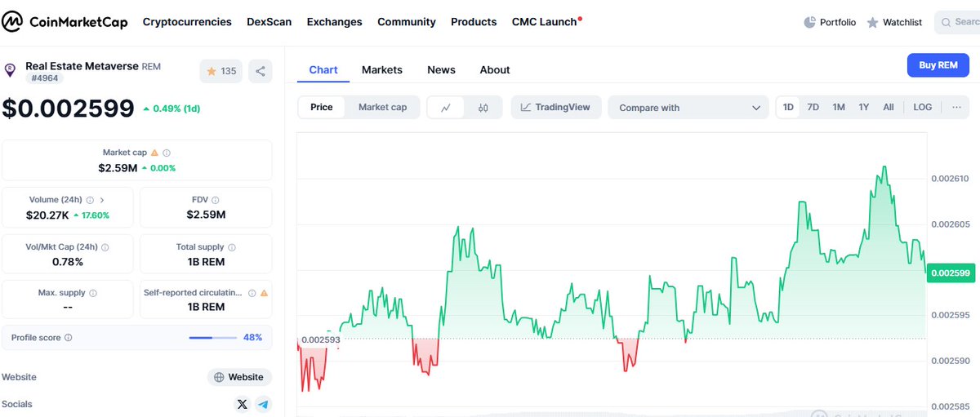The image size is (980, 417).
Task: Expand the Volume (24h) chevron arrow
Action: (102, 200)
